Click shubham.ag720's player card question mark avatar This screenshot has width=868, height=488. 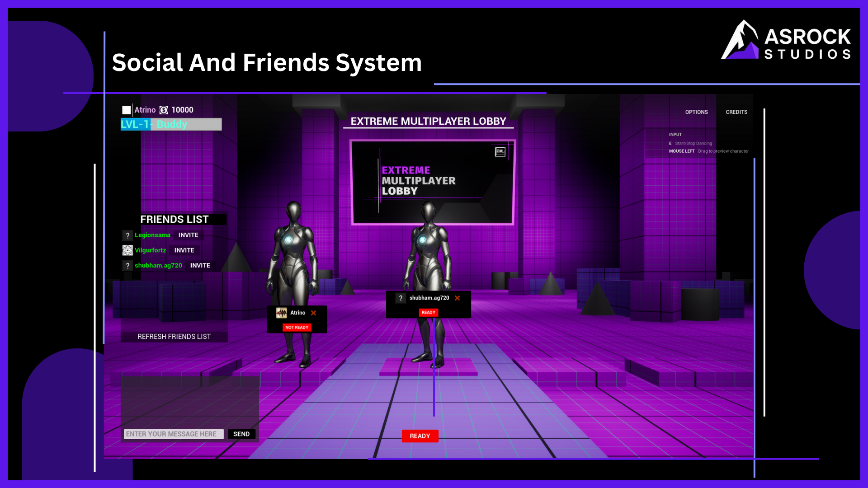point(401,298)
